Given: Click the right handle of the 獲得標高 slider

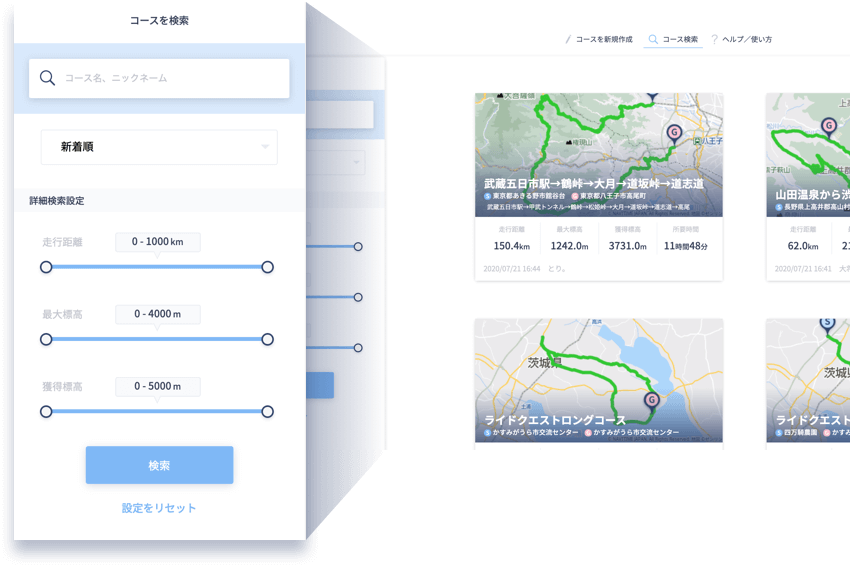Looking at the screenshot, I should (267, 411).
